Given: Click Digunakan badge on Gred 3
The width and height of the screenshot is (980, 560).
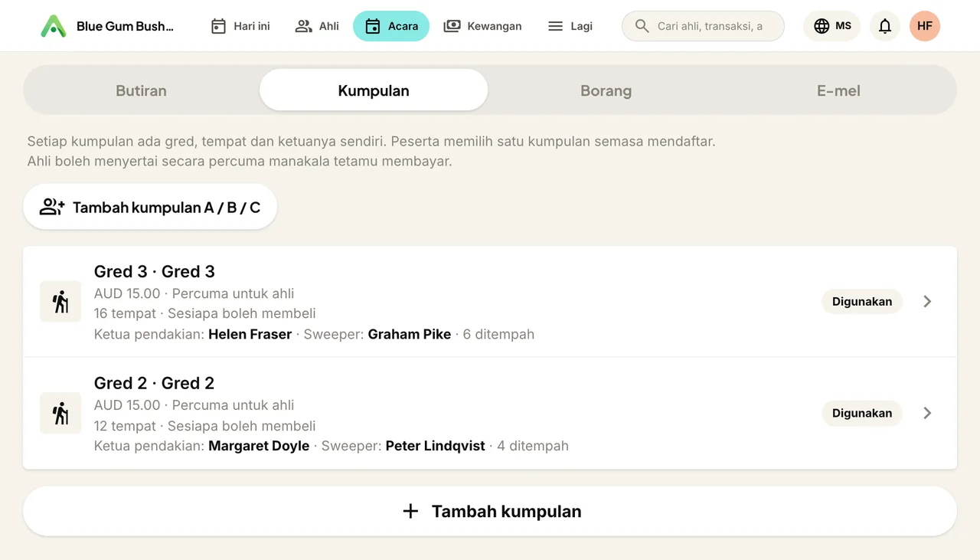Looking at the screenshot, I should pos(862,301).
